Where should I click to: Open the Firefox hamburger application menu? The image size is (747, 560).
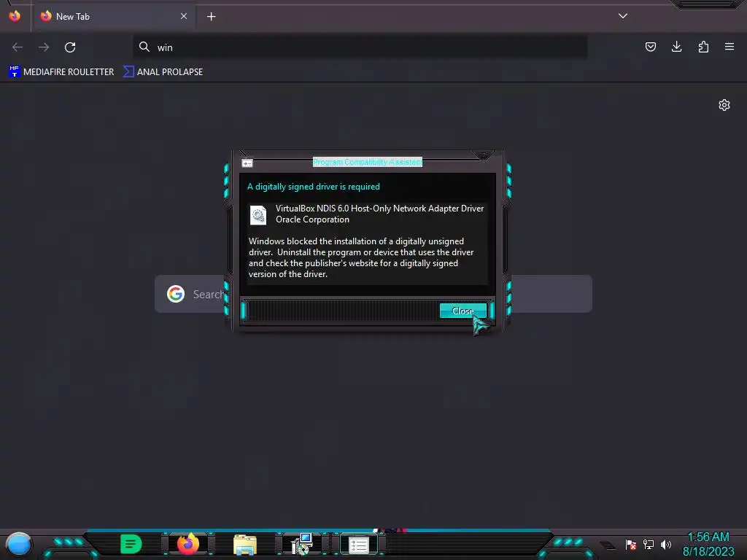(x=729, y=47)
